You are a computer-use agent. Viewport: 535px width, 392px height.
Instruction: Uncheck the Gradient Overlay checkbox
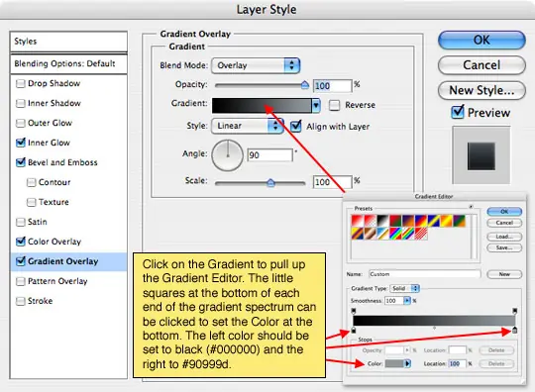[x=21, y=261]
